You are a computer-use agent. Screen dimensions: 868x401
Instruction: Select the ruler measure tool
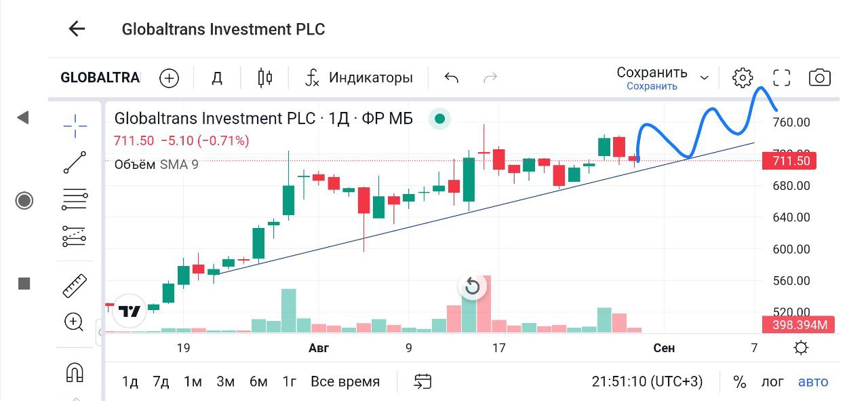pyautogui.click(x=75, y=286)
